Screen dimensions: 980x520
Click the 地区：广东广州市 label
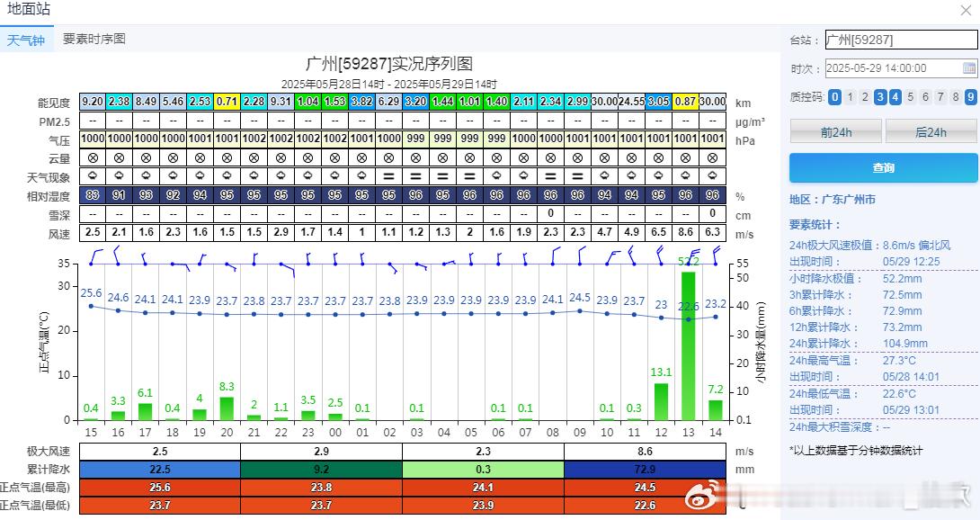(833, 200)
